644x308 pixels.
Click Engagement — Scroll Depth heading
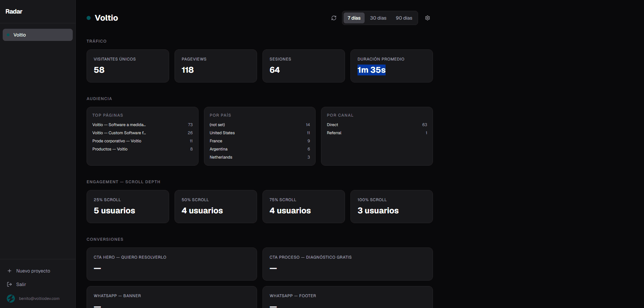tap(123, 182)
